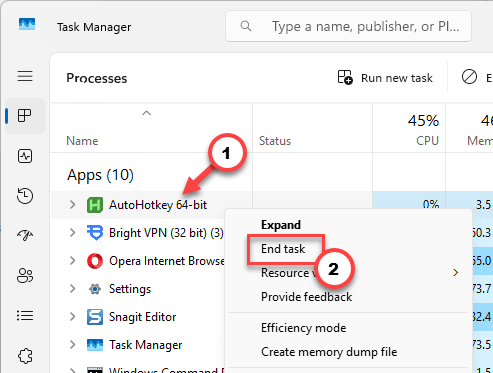Viewport: 493px width, 373px height.
Task: Expand the AutoHotkey 64-bit process group
Action: coord(72,205)
